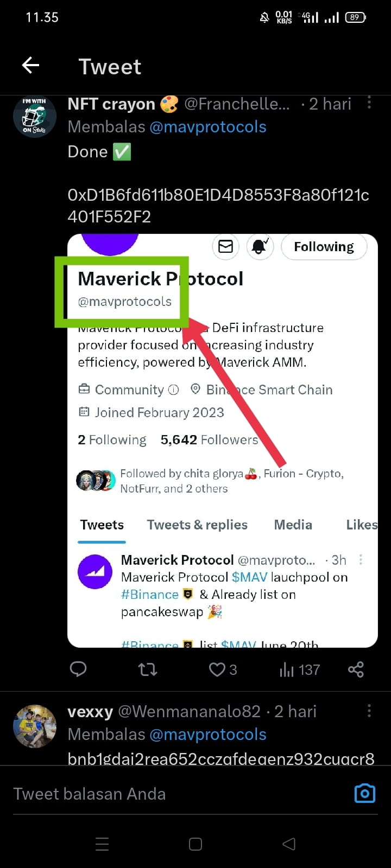Tap the message envelope icon in the screenshot
Image resolution: width=391 pixels, height=868 pixels.
tap(225, 247)
